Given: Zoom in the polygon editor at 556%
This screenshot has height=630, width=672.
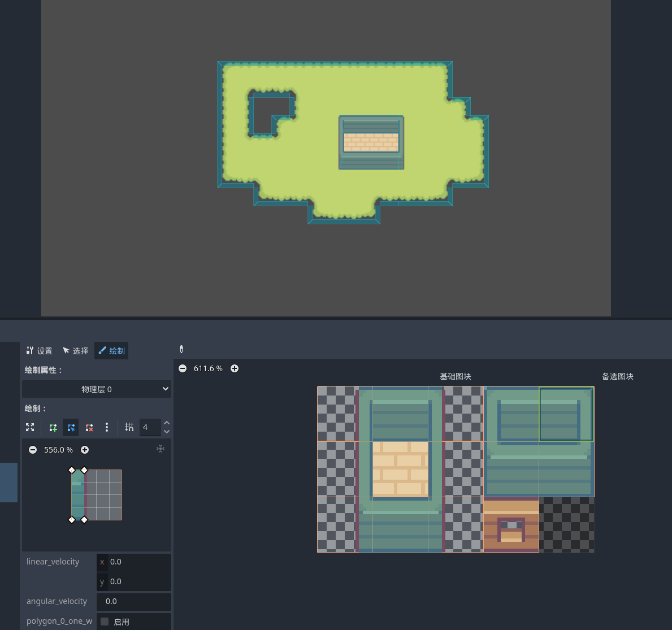Looking at the screenshot, I should pyautogui.click(x=85, y=450).
